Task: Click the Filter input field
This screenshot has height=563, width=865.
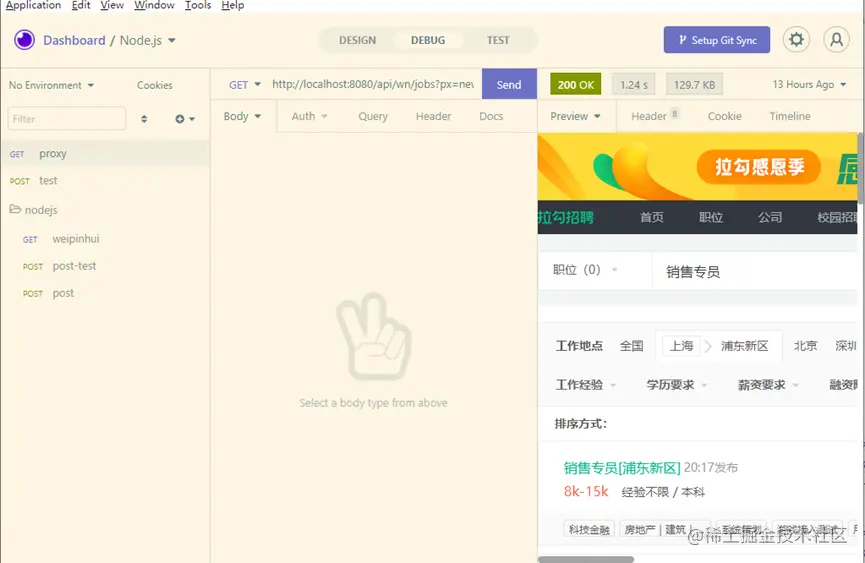Action: 67,119
